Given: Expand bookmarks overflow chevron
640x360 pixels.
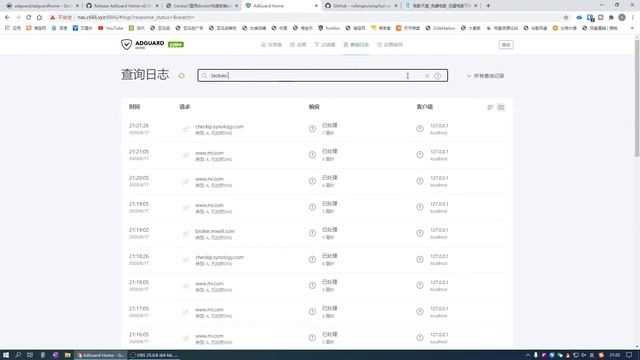Looking at the screenshot, I should (632, 28).
